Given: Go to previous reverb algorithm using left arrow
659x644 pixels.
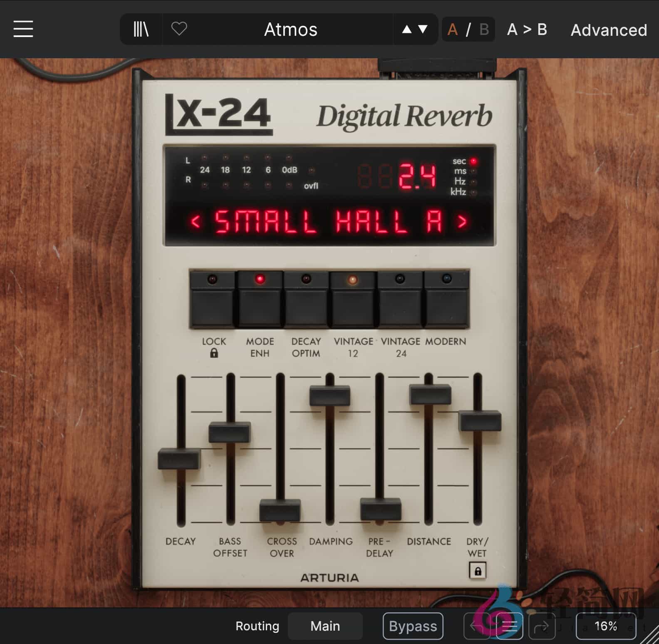Looking at the screenshot, I should tap(195, 221).
